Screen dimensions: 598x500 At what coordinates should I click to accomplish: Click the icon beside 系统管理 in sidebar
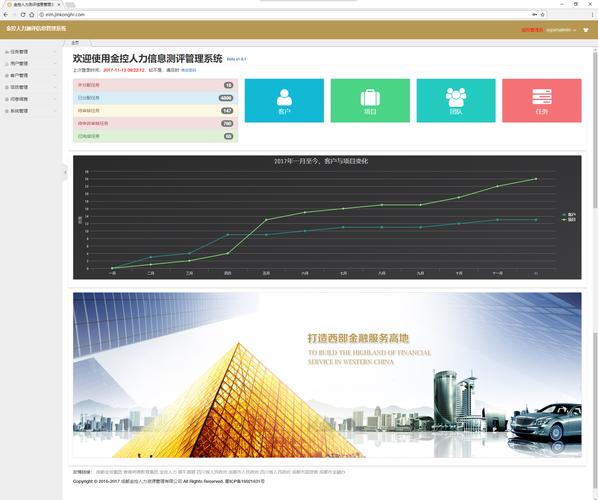click(x=6, y=111)
